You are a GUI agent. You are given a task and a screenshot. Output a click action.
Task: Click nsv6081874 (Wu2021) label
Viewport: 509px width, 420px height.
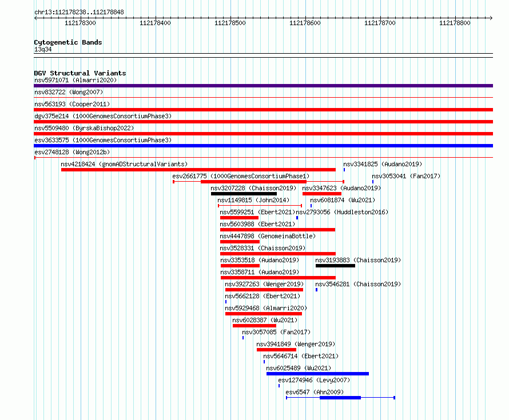click(343, 200)
